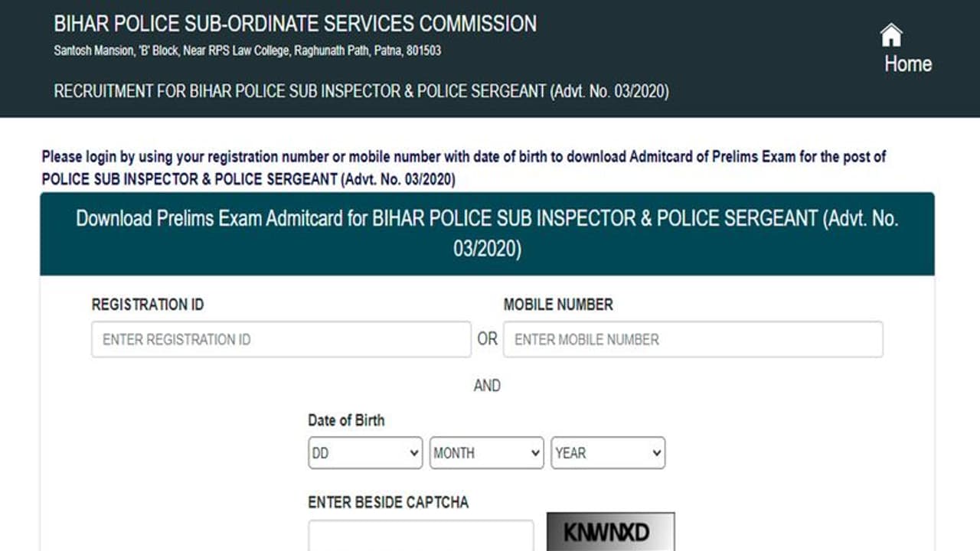Screen dimensions: 980x551
Task: Click the commission name at page top
Action: pos(294,23)
